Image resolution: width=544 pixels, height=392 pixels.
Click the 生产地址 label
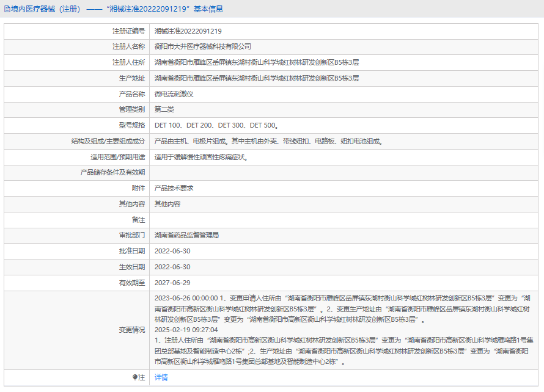(x=132, y=78)
